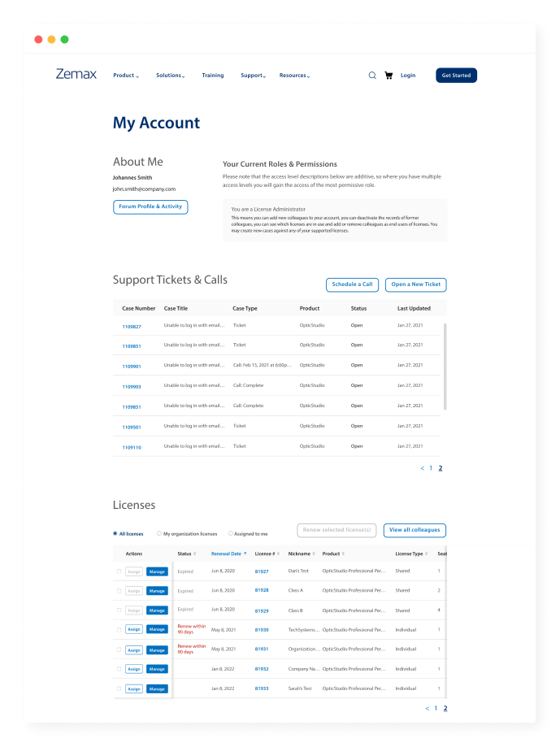Click Manage for license 81929
Image resolution: width=560 pixels, height=747 pixels.
coord(157,610)
